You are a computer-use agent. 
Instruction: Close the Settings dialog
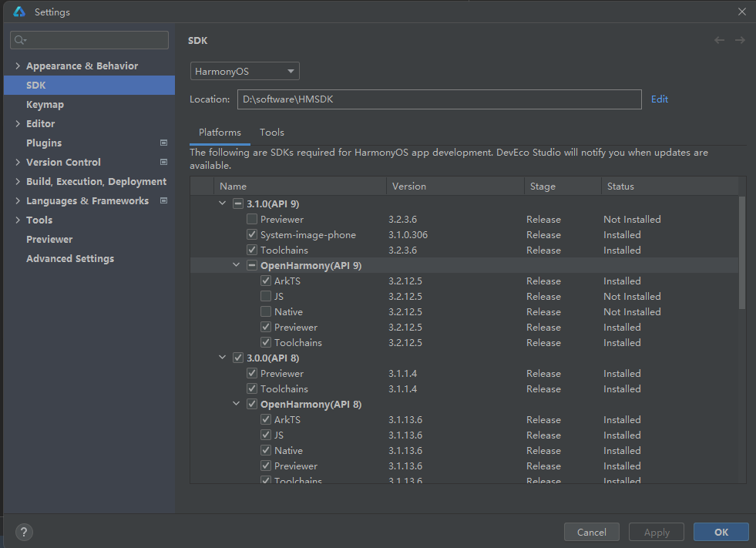point(742,12)
